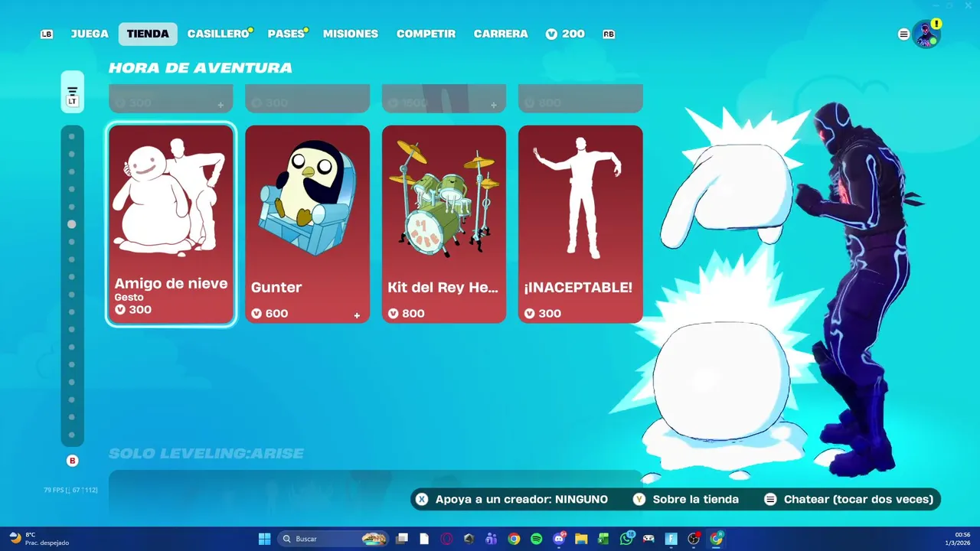980x551 pixels.
Task: Open WhatsApp from the taskbar
Action: [626, 539]
